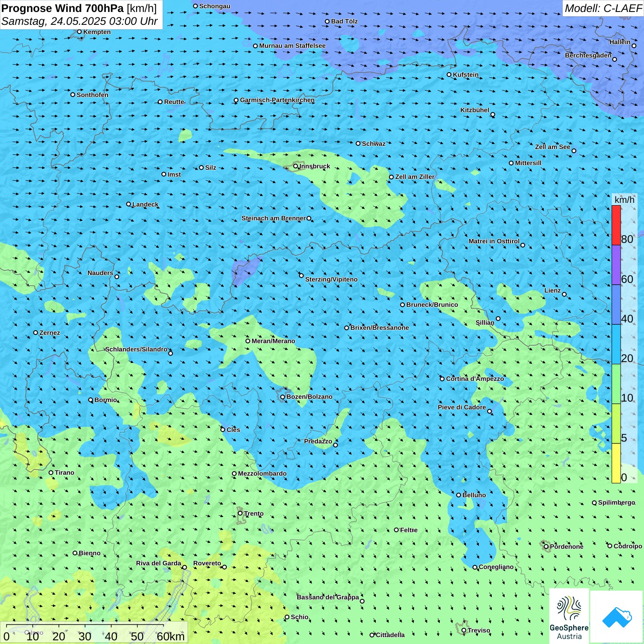This screenshot has width=644, height=644.
Task: Click the Trento city label
Action: (254, 513)
